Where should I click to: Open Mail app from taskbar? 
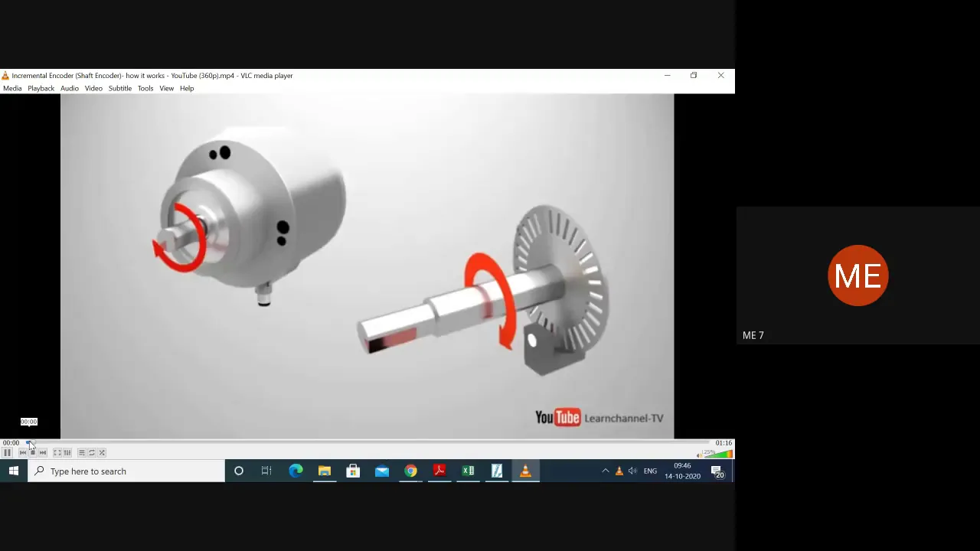(x=382, y=471)
